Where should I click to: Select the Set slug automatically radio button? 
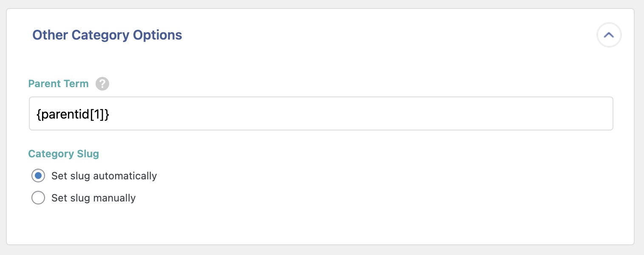(x=38, y=176)
